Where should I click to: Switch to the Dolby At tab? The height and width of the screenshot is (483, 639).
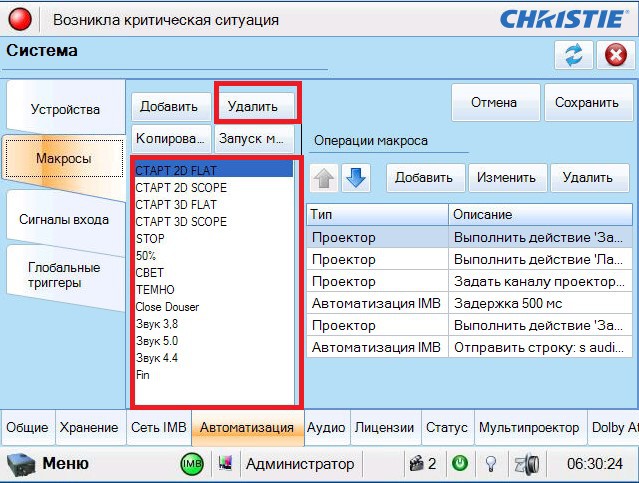(614, 427)
